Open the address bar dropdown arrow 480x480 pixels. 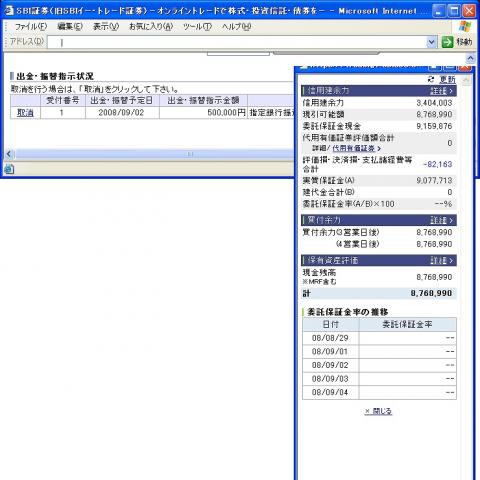[x=432, y=42]
